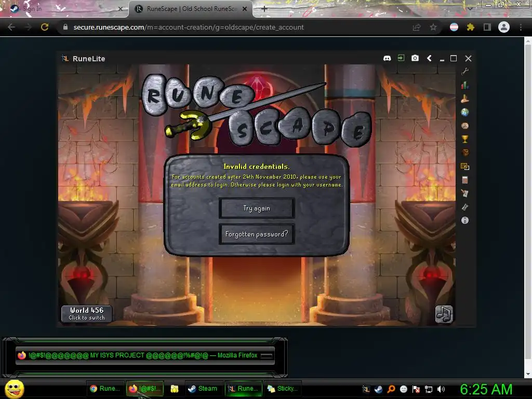Open the World Switcher globe icon
Screen dimensions: 532x399
coord(465,112)
